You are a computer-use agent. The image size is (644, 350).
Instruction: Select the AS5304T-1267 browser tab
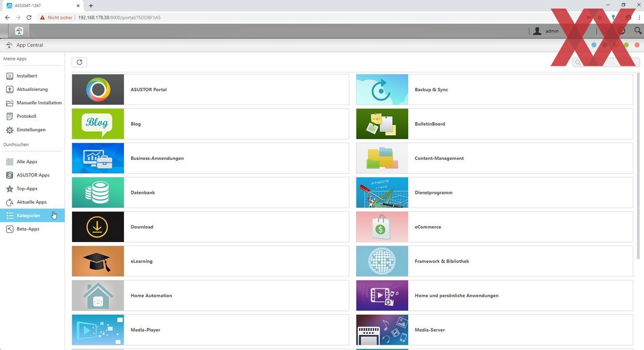[x=43, y=6]
